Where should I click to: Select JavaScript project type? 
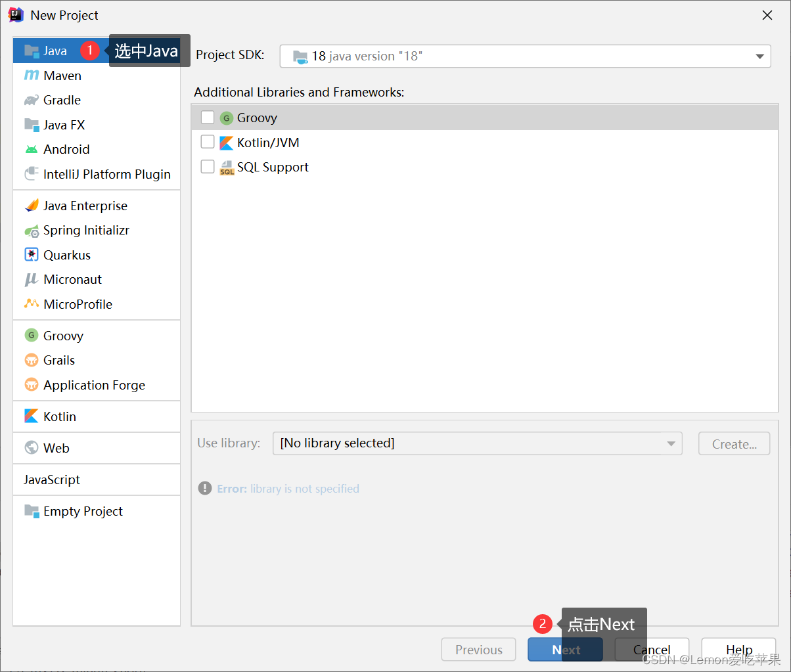tap(97, 480)
